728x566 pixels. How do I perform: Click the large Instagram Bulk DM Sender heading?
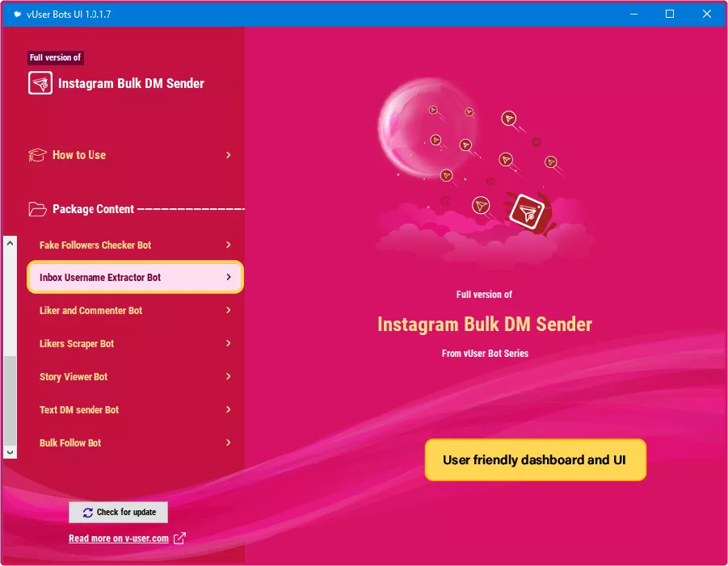click(485, 325)
